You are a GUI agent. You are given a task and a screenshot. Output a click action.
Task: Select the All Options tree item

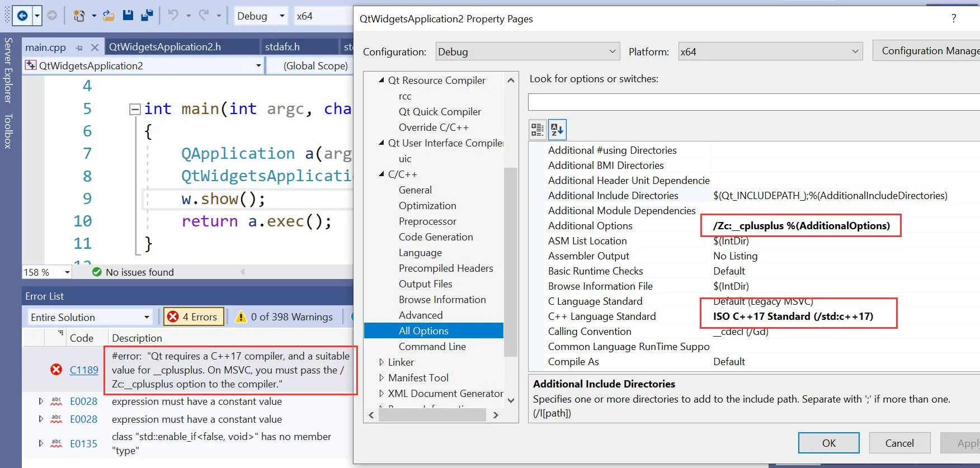click(434, 331)
